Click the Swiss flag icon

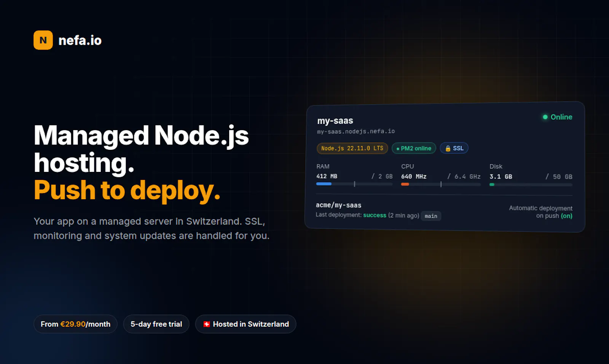(207, 324)
